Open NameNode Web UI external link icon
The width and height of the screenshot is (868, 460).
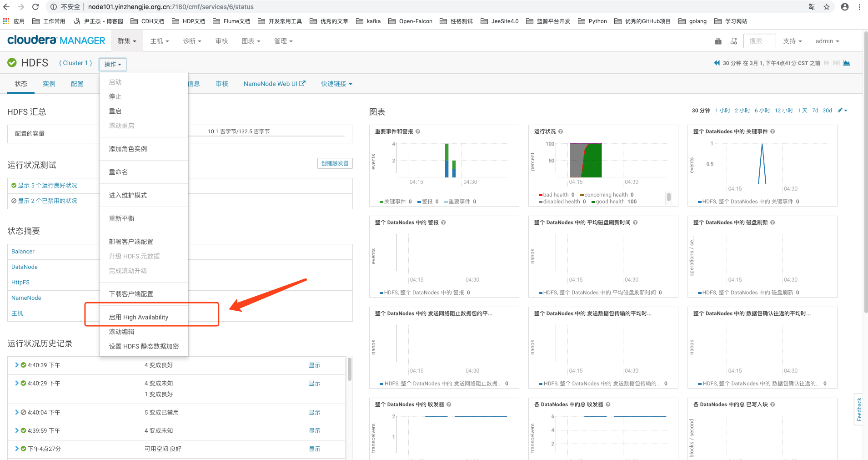point(303,83)
